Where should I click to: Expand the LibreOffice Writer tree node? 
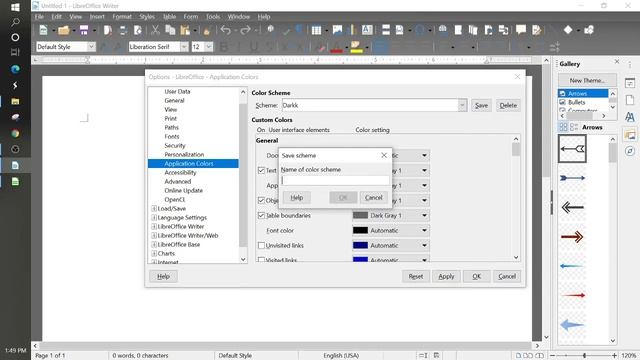[x=154, y=227]
